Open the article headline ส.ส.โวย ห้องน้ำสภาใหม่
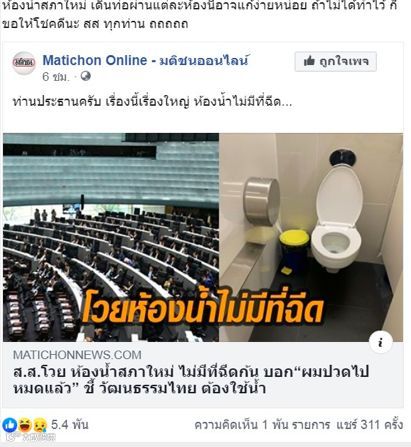This screenshot has height=447, width=411. (191, 380)
